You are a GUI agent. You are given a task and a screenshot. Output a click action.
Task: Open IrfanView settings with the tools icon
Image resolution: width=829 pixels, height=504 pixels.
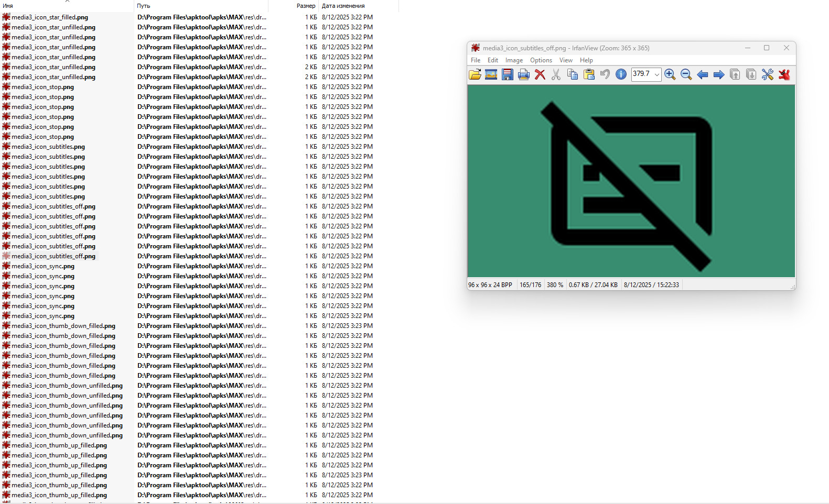pos(768,74)
